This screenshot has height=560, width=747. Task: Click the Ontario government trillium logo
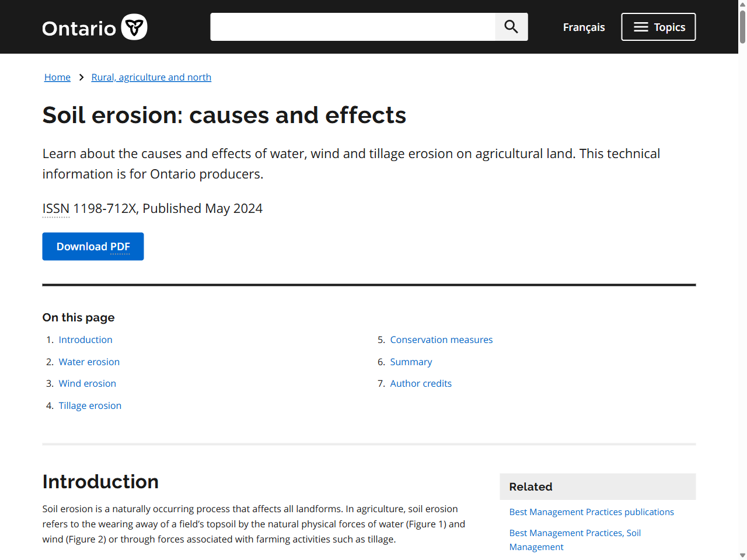(x=134, y=27)
